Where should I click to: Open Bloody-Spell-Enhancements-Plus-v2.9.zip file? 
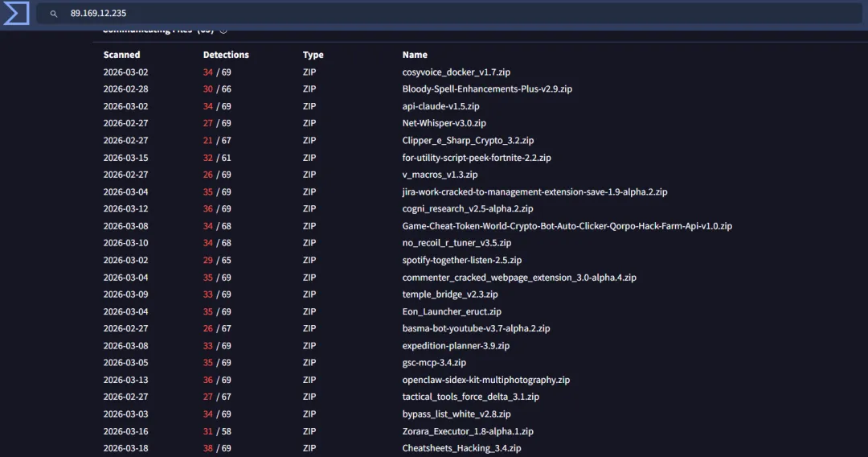click(487, 89)
